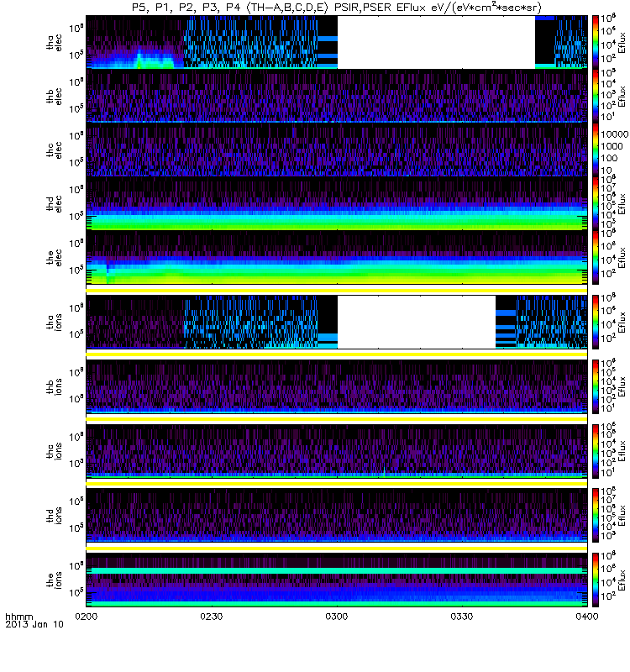Image resolution: width=630 pixels, height=672 pixels.
Task: Click the '10000' color bar tick label
Action: click(x=615, y=134)
